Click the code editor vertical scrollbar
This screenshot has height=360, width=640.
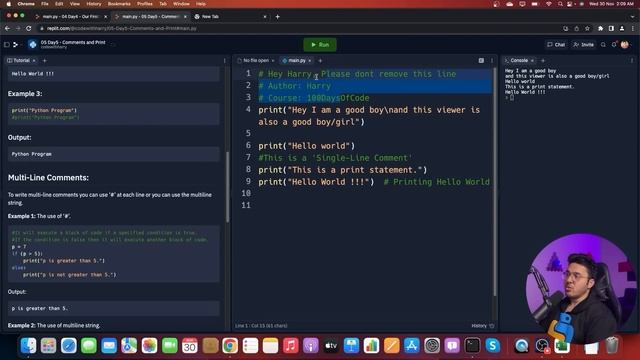tap(495, 182)
